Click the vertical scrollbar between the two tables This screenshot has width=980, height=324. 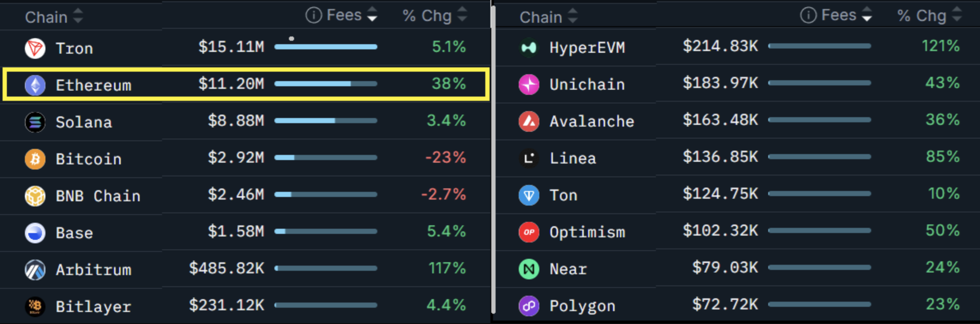[493, 159]
